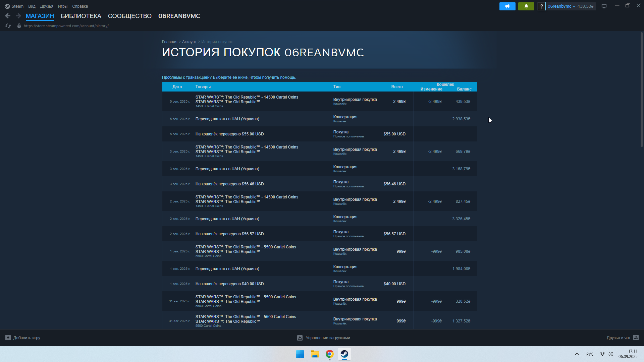The width and height of the screenshot is (644, 362).
Task: Switch to the МАГАЗИН tab
Action: coord(40,16)
